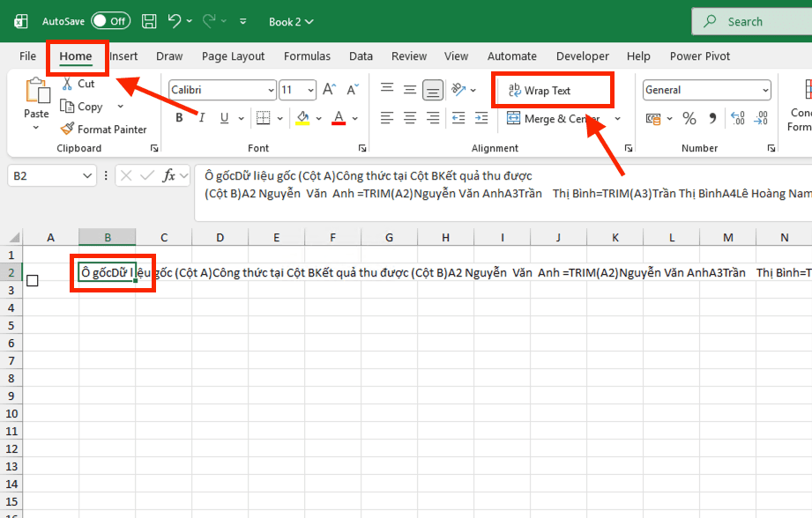This screenshot has width=812, height=518.
Task: Open the Data tab
Action: click(x=361, y=55)
